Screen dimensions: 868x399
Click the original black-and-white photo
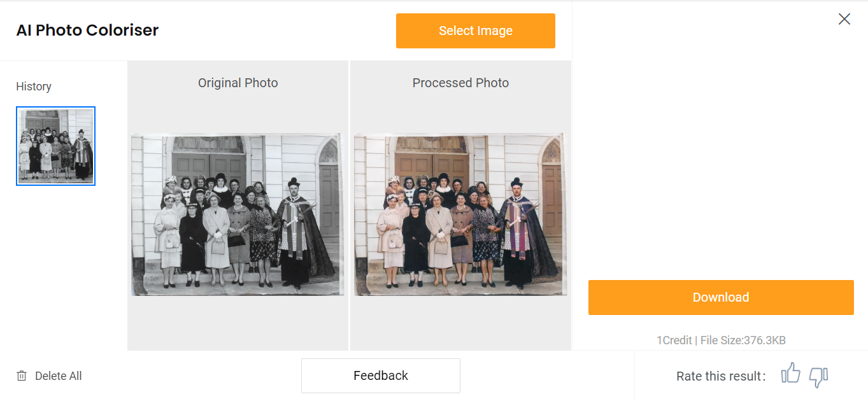pos(238,214)
